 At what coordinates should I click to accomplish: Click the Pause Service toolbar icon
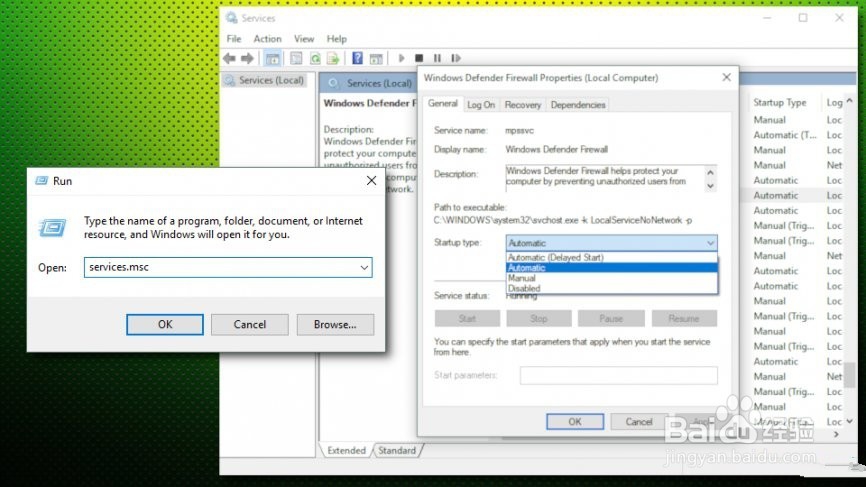437,58
